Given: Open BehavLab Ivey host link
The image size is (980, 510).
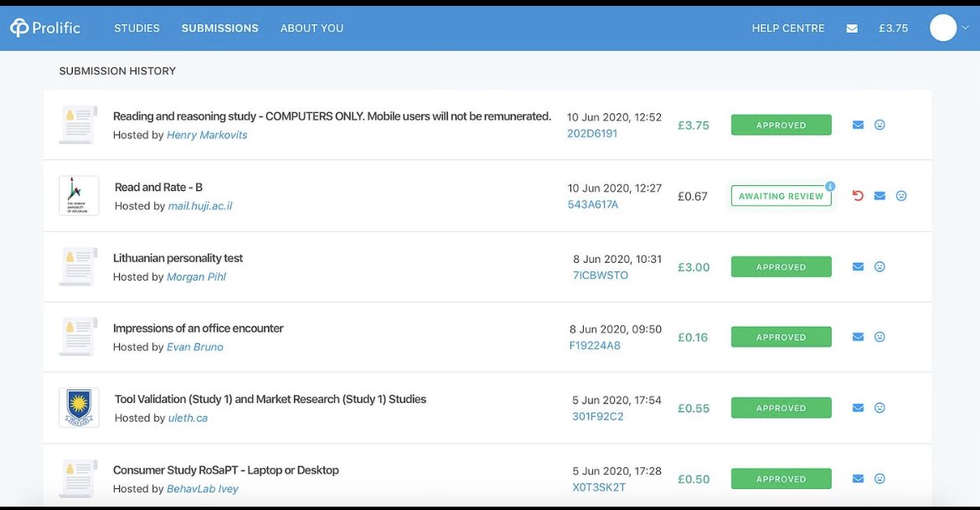Looking at the screenshot, I should click(x=203, y=489).
